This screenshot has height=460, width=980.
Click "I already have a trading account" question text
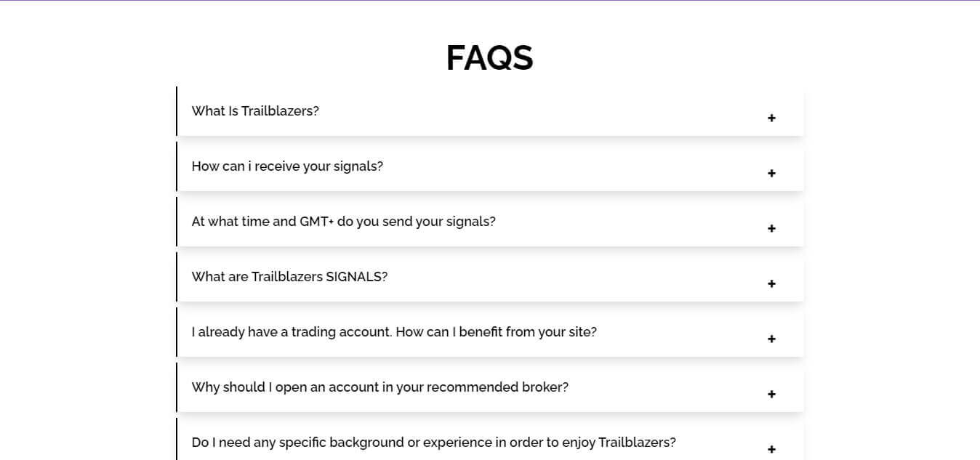tap(394, 332)
